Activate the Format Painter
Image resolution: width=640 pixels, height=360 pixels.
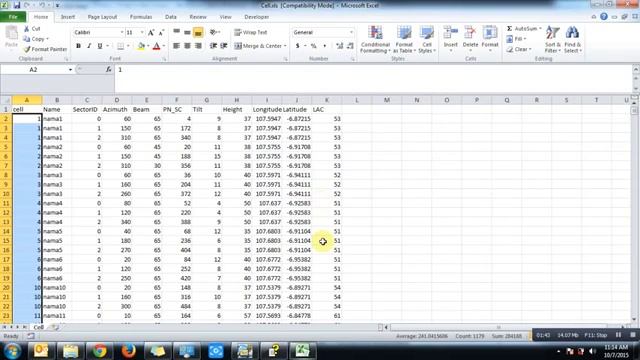[45, 49]
